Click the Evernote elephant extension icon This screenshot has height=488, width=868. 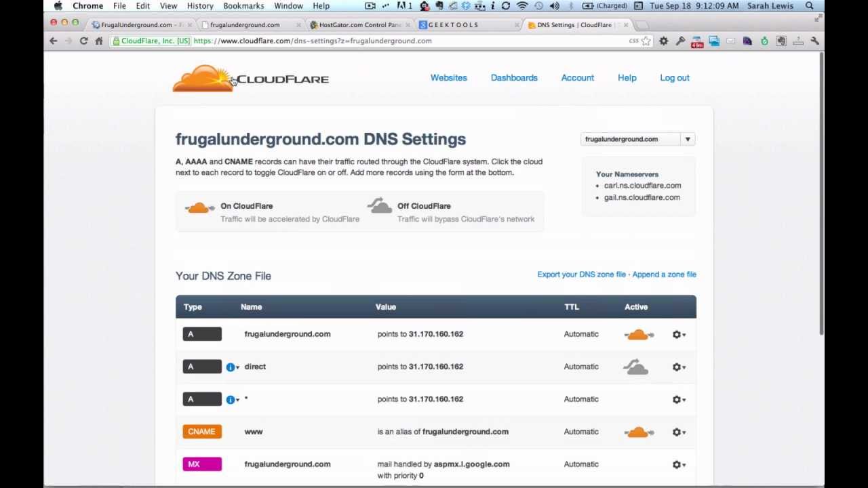pos(781,41)
